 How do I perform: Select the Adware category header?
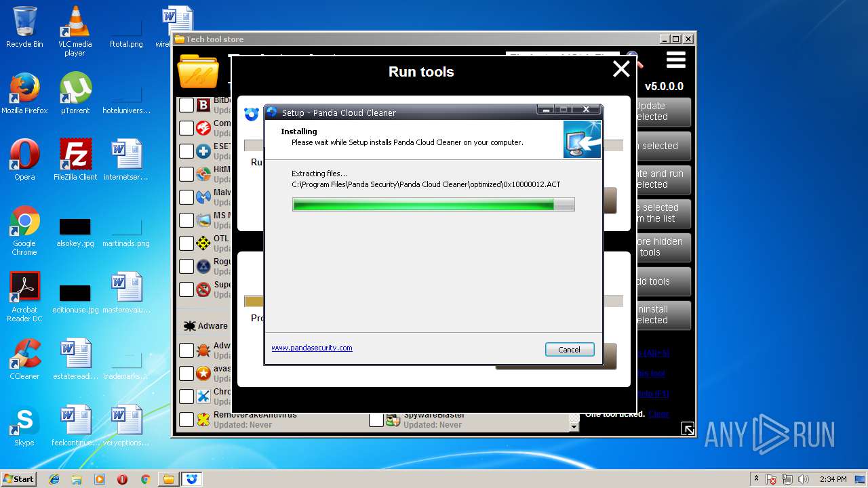coord(205,326)
